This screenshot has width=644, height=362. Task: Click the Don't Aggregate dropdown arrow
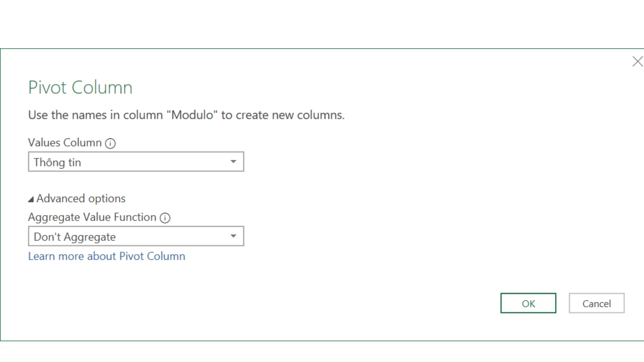click(233, 236)
